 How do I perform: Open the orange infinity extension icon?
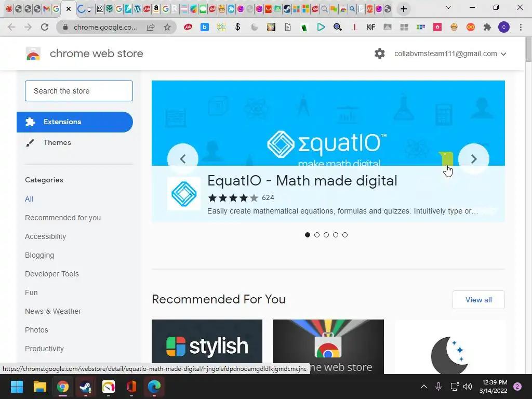(471, 27)
